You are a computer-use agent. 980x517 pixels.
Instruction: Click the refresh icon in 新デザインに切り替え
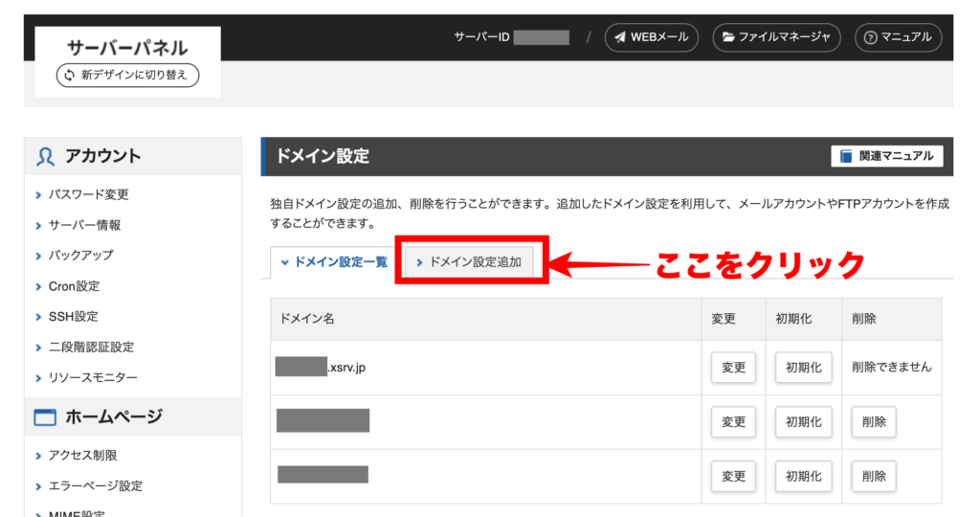(69, 75)
